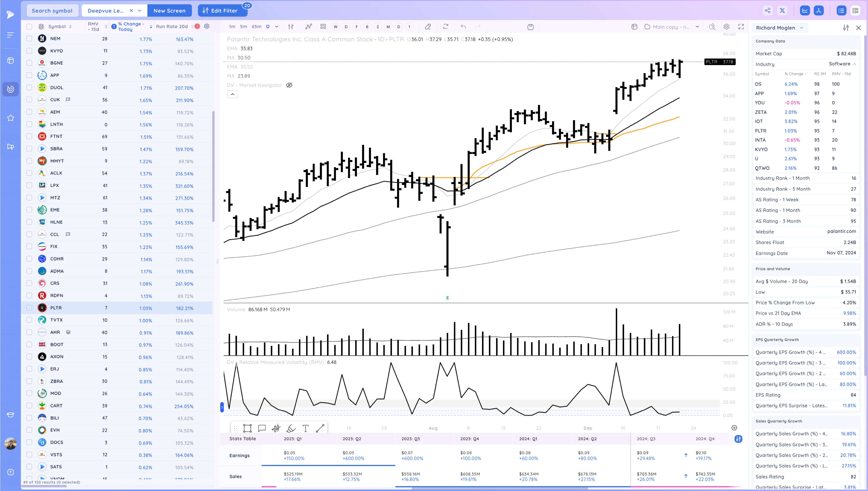868x491 pixels.
Task: Toggle DV Market Navigator visibility eye
Action: pos(289,85)
